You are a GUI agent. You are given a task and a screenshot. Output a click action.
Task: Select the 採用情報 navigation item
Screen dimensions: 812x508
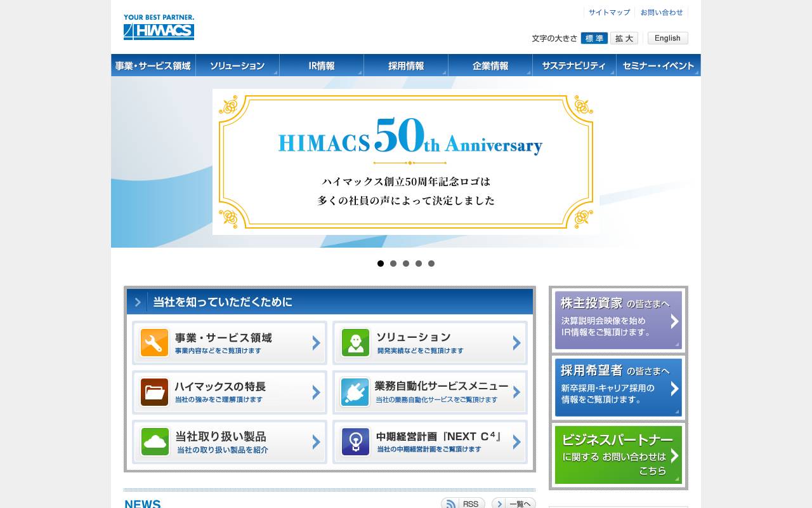click(x=405, y=65)
